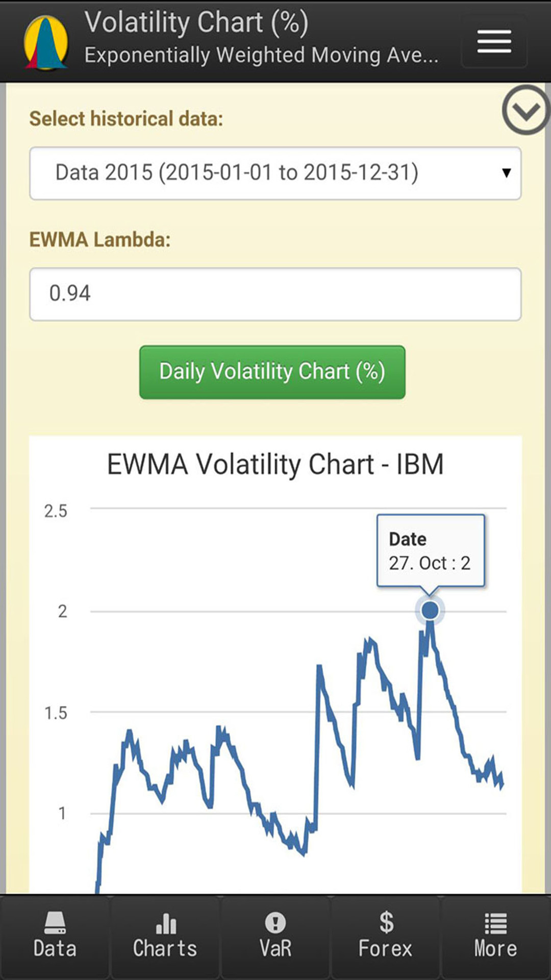Viewport: 551px width, 980px height.
Task: Open the hamburger menu
Action: tap(494, 41)
